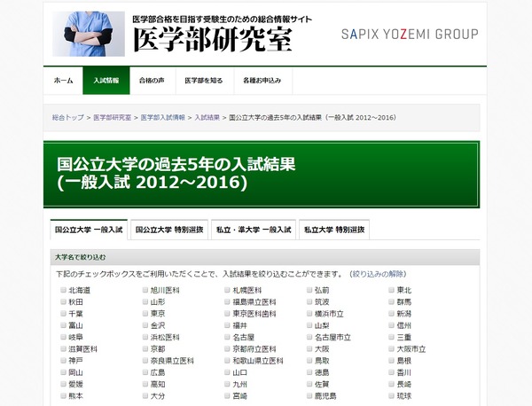532x406 pixels.
Task: Check the 信州 checkbox
Action: tap(392, 325)
